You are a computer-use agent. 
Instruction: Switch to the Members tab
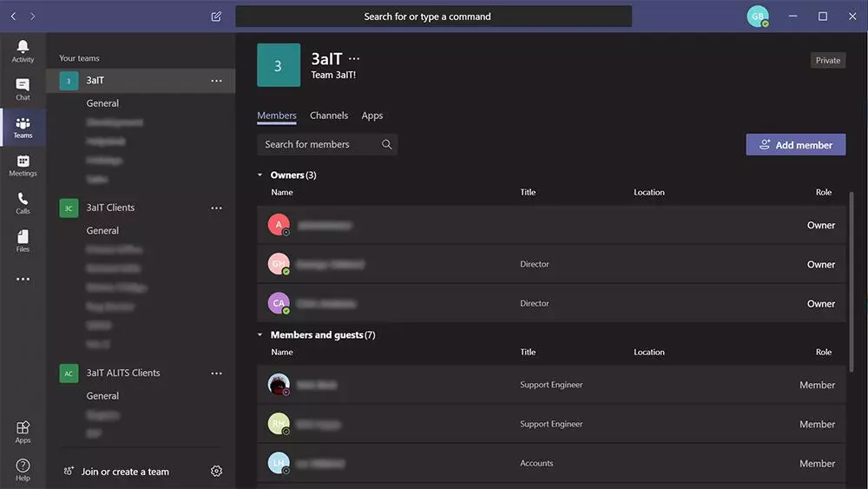[277, 116]
